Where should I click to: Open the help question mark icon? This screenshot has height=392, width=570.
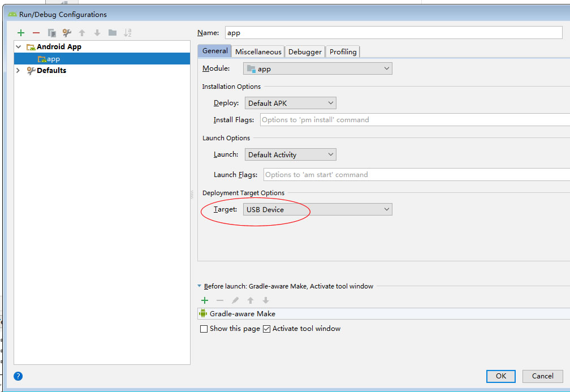point(18,376)
